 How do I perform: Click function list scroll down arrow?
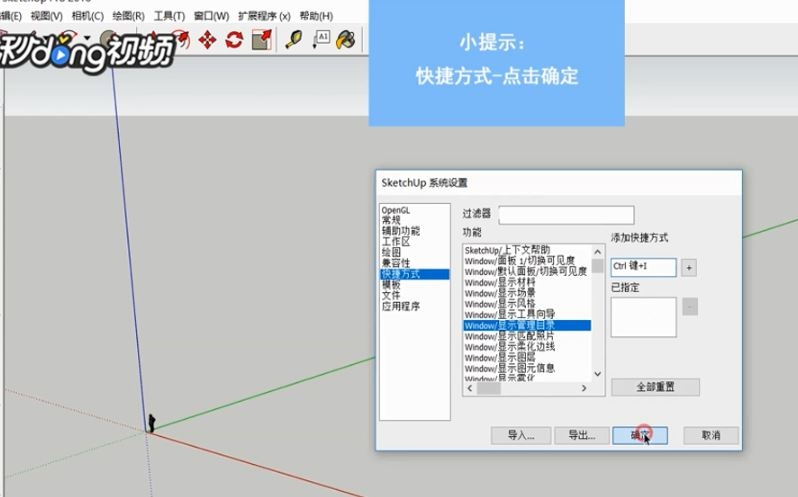tap(597, 374)
